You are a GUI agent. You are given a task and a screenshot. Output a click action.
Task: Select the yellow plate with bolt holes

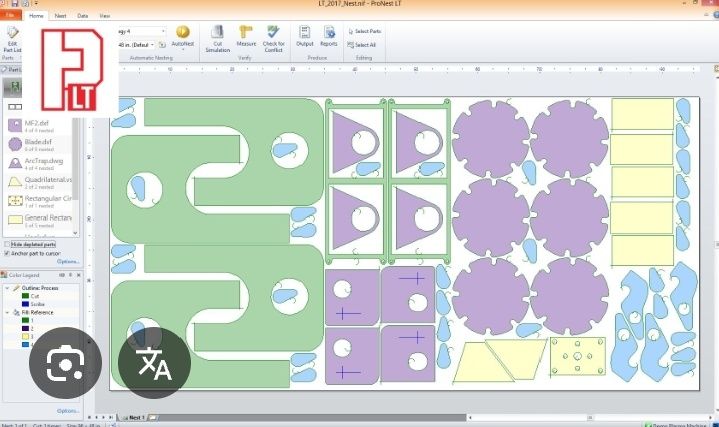coord(578,356)
